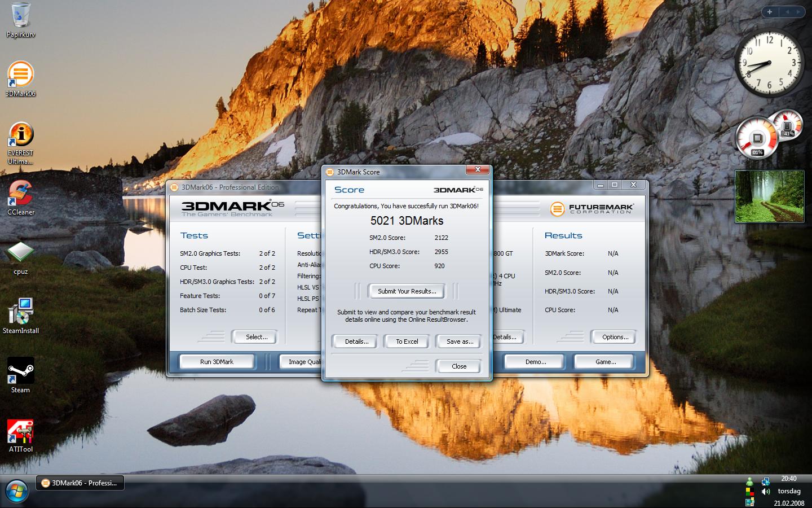
Task: Launch the Steam desktop shortcut
Action: point(21,375)
